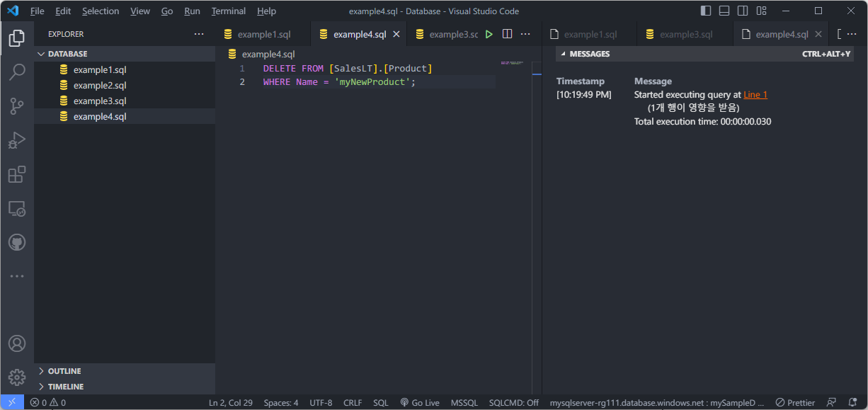The width and height of the screenshot is (868, 410).
Task: Open the Extensions view icon
Action: point(17,174)
